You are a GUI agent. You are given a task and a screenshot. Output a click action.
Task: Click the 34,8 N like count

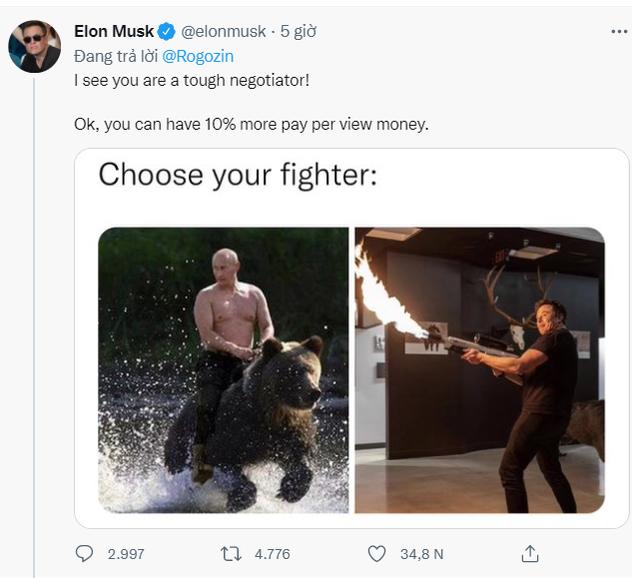[x=422, y=553]
